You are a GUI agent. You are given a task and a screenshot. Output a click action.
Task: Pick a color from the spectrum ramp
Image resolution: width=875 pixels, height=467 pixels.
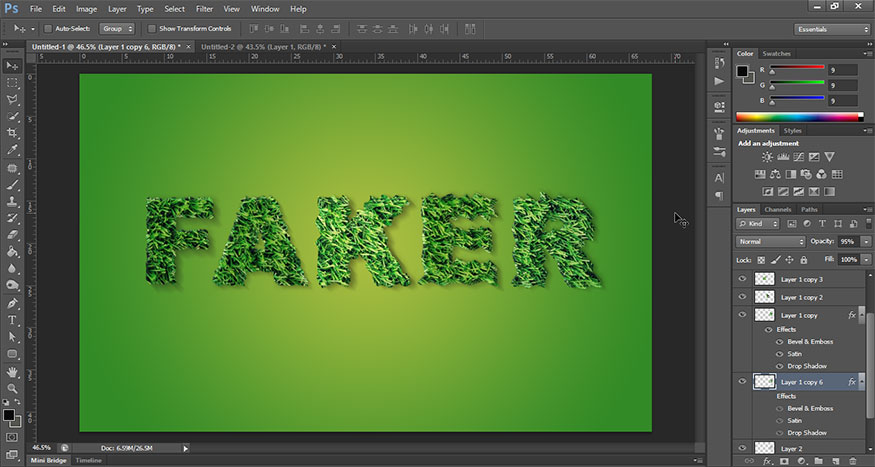click(x=799, y=117)
